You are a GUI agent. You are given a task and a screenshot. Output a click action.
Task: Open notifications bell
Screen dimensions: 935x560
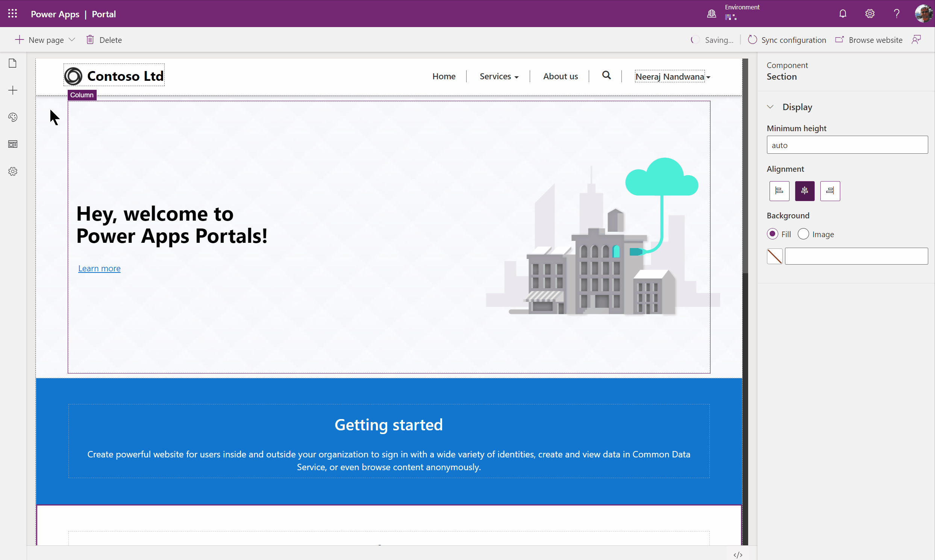(842, 13)
